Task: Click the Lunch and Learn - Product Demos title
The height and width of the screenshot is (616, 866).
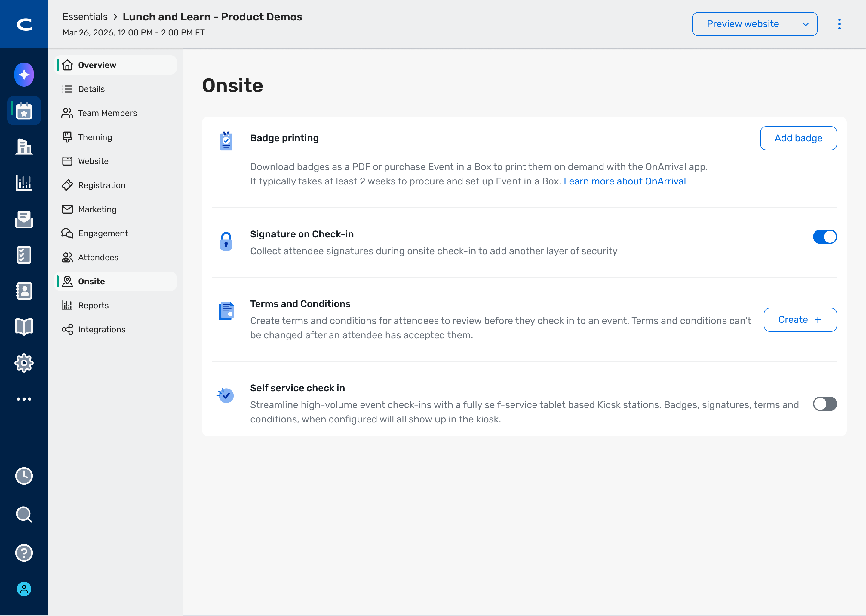Action: coord(213,17)
